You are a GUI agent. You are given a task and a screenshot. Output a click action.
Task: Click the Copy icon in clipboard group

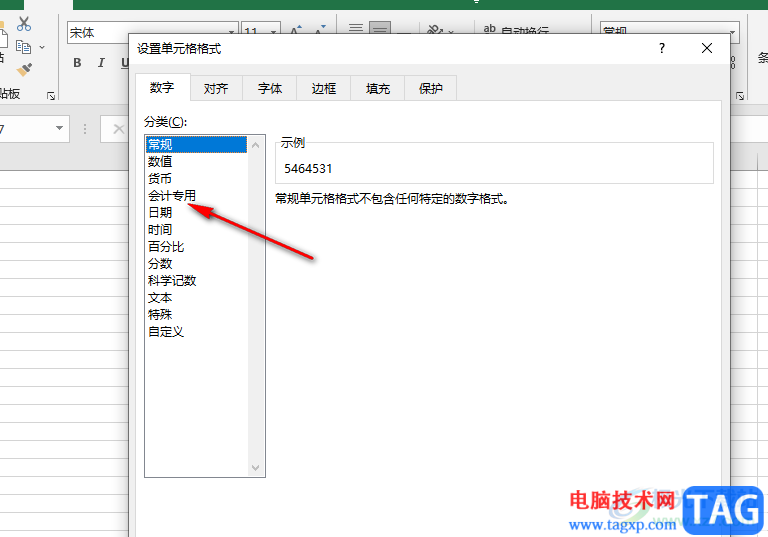pos(23,47)
